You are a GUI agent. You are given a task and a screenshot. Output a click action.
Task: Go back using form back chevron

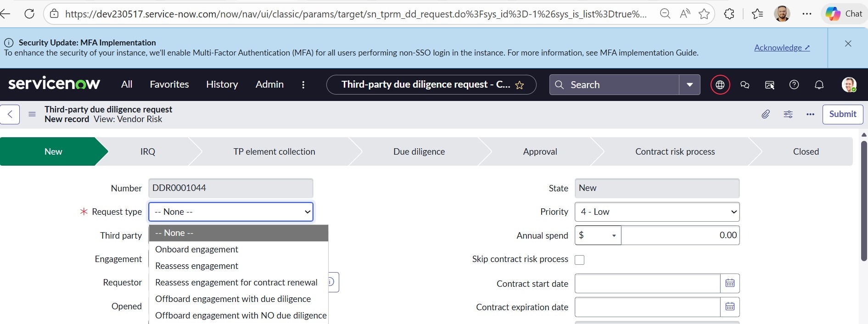tap(10, 114)
